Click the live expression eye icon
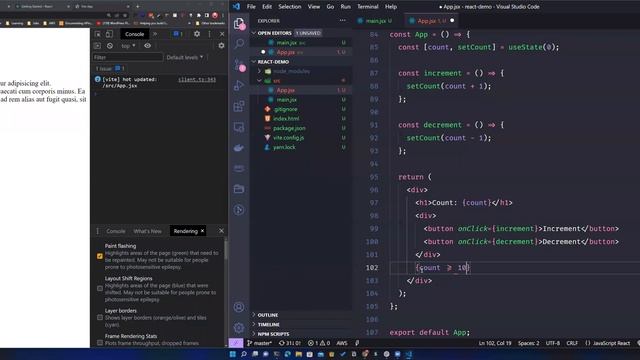Image resolution: width=640 pixels, height=360 pixels. click(x=147, y=46)
